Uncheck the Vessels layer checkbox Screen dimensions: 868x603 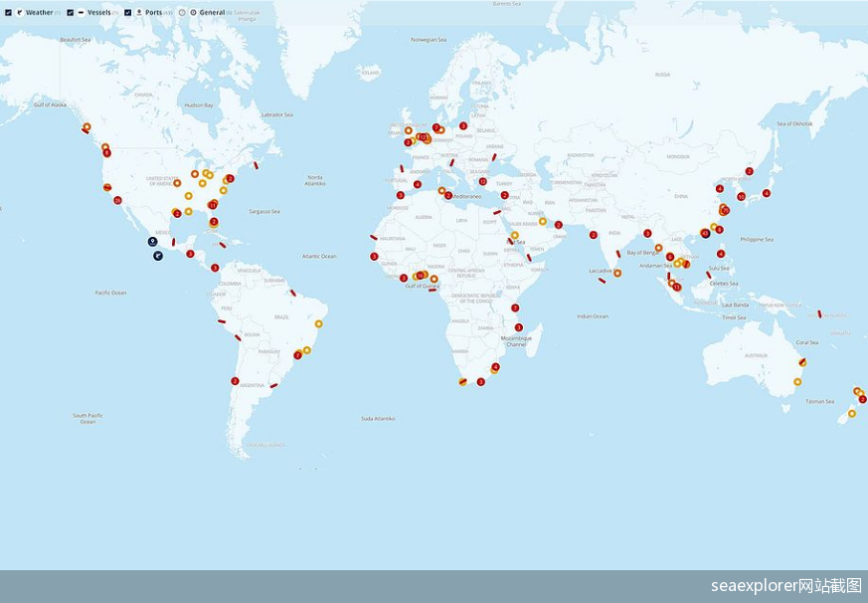[x=71, y=12]
